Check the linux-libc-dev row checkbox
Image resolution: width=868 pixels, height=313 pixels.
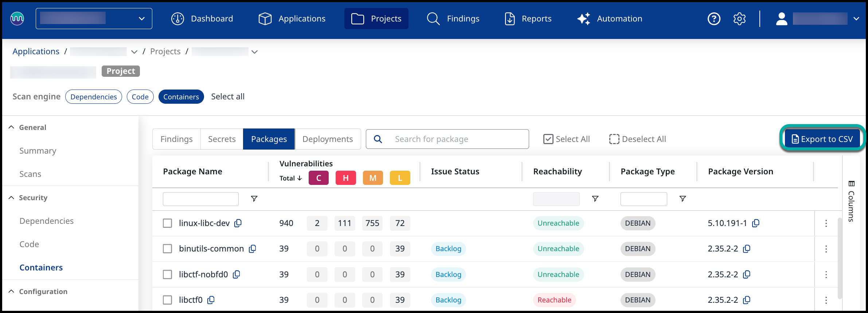click(167, 223)
